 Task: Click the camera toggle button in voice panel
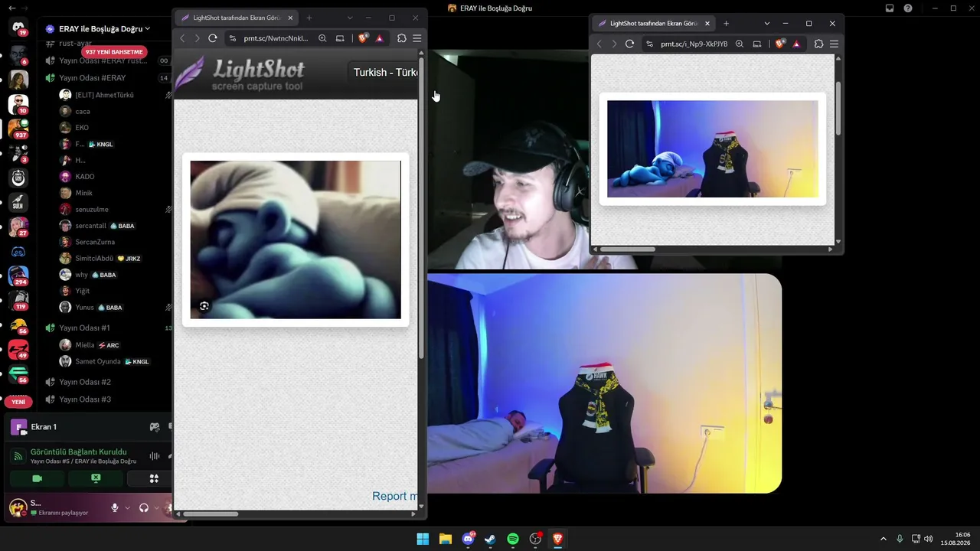pyautogui.click(x=37, y=478)
